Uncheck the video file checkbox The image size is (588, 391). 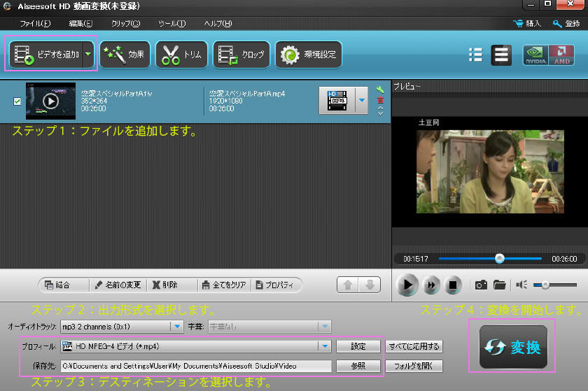17,101
